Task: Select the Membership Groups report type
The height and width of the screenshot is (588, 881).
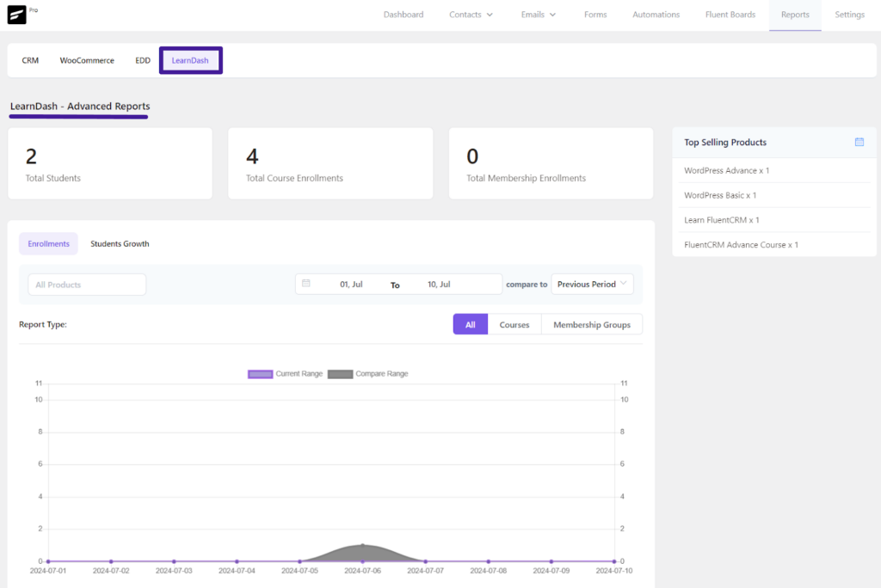Action: [592, 324]
